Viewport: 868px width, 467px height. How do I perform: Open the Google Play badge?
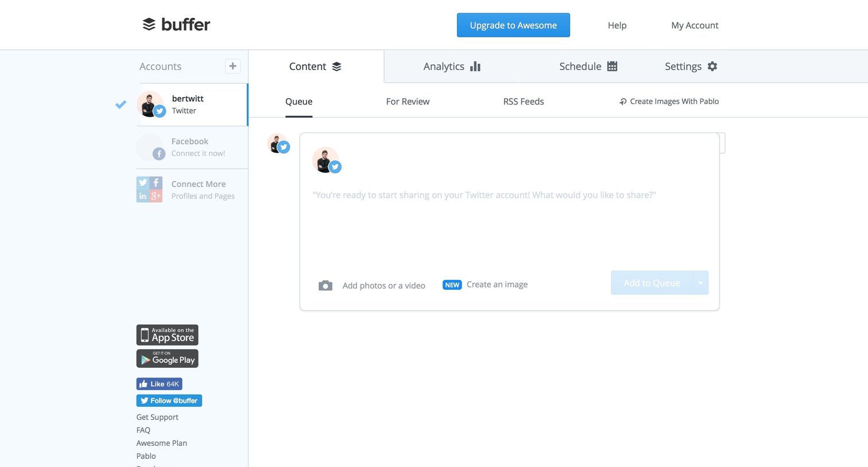pos(167,359)
